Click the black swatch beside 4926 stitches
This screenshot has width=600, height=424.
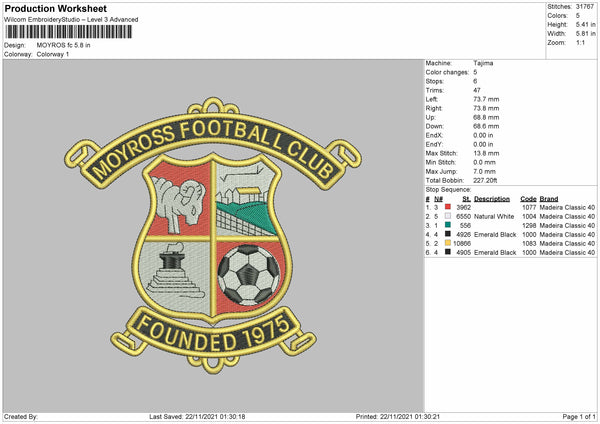448,234
